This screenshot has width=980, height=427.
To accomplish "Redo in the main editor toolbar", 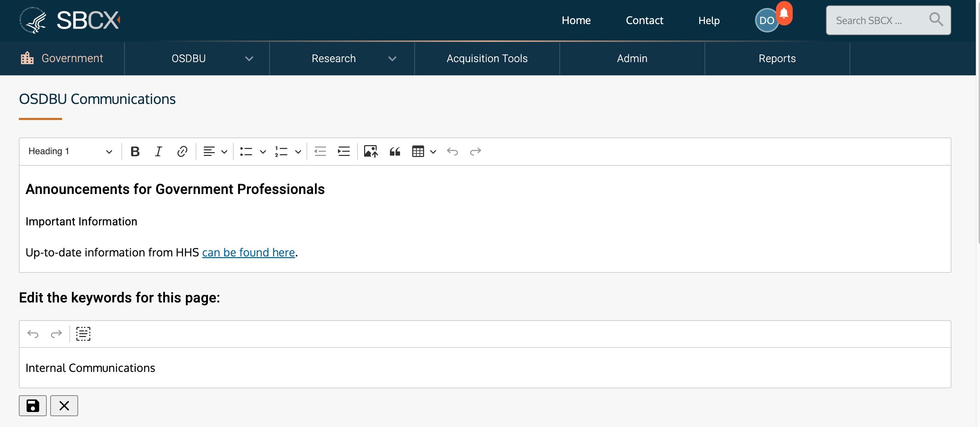I will [x=476, y=151].
